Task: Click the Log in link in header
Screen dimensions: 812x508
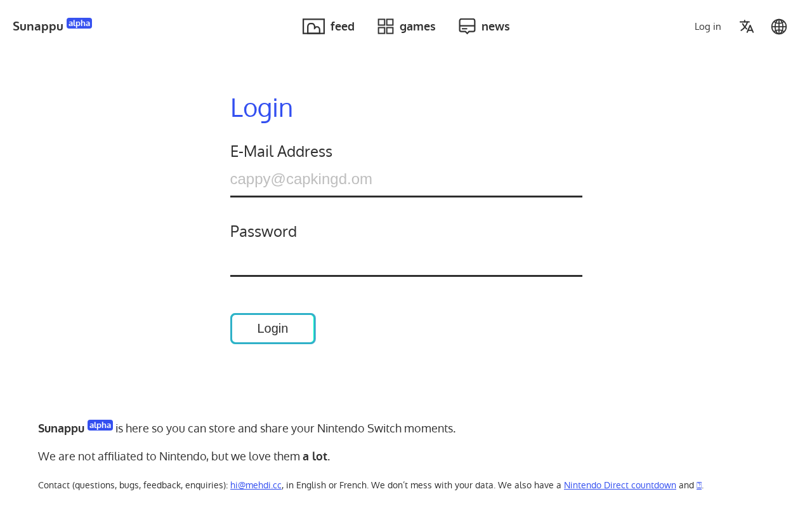Action: click(708, 27)
